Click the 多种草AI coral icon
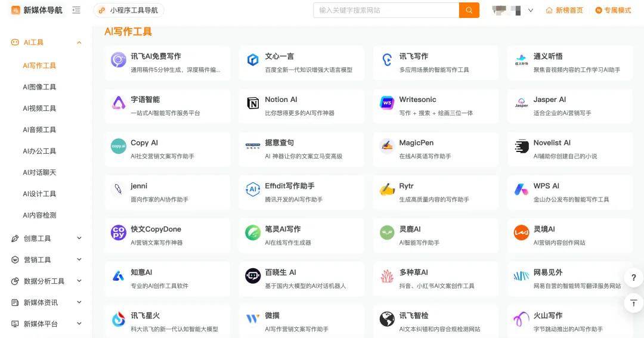The image size is (644, 338). (387, 276)
